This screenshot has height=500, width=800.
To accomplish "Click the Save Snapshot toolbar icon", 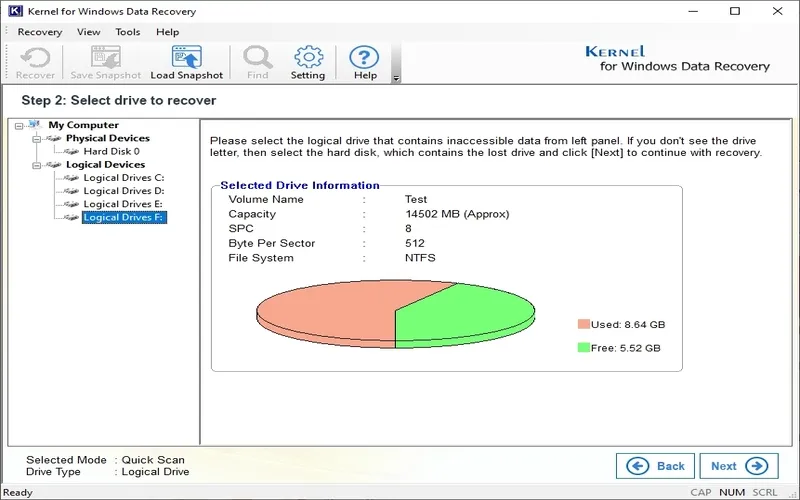I will 106,57.
